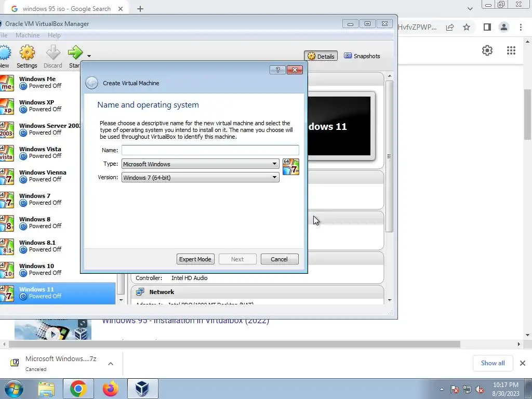Click the Windows 10 OS icon

pos(7,270)
